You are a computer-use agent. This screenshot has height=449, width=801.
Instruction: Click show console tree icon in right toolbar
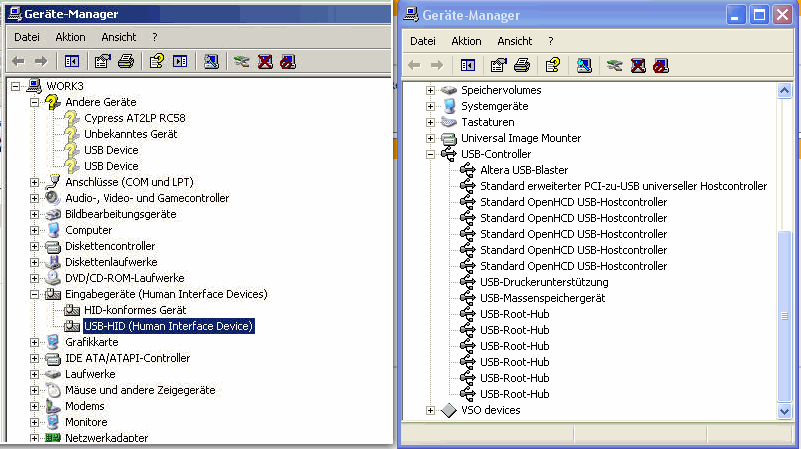(x=467, y=65)
